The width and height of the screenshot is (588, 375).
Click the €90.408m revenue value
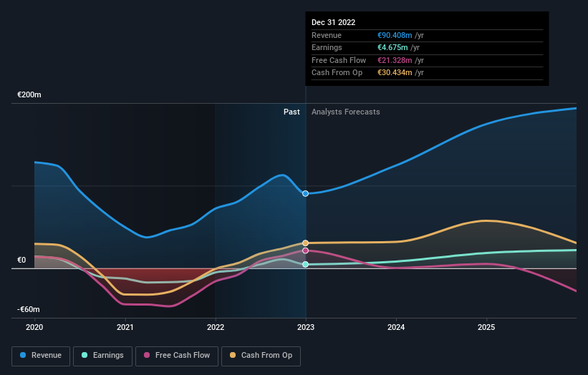(395, 35)
